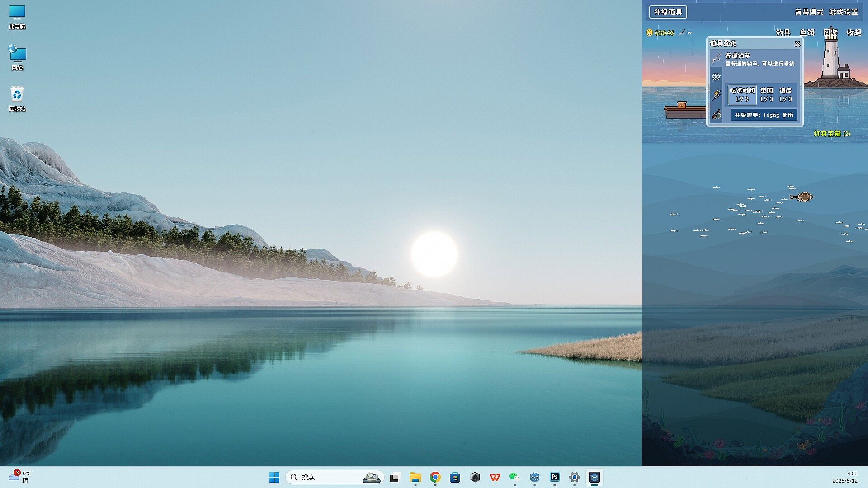The width and height of the screenshot is (868, 488).
Task: Select the normal fishing rod icon
Action: point(716,58)
